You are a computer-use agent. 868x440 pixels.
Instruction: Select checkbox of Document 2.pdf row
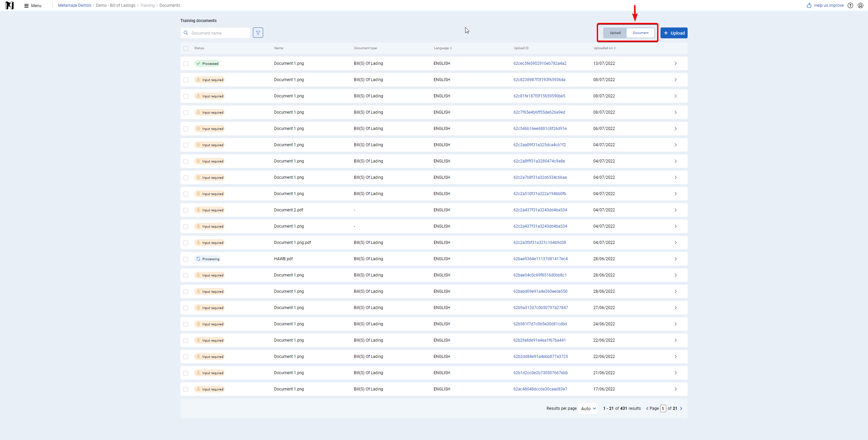point(186,210)
